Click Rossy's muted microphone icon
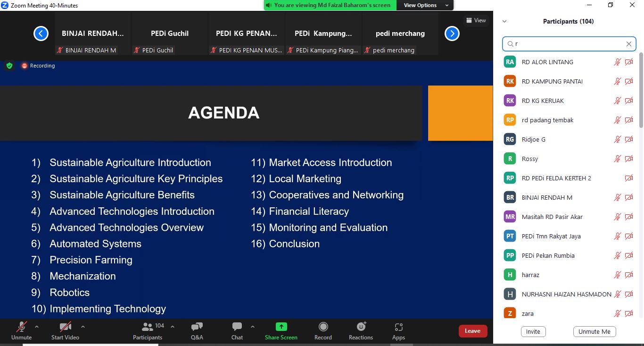Image resolution: width=644 pixels, height=346 pixels. (618, 159)
